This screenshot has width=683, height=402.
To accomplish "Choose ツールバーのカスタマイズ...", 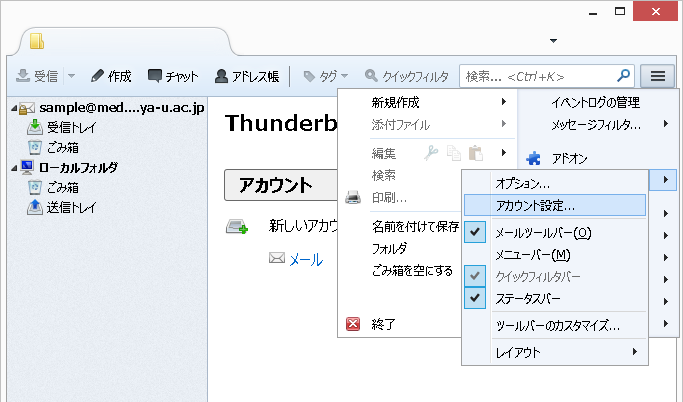I will click(x=555, y=325).
